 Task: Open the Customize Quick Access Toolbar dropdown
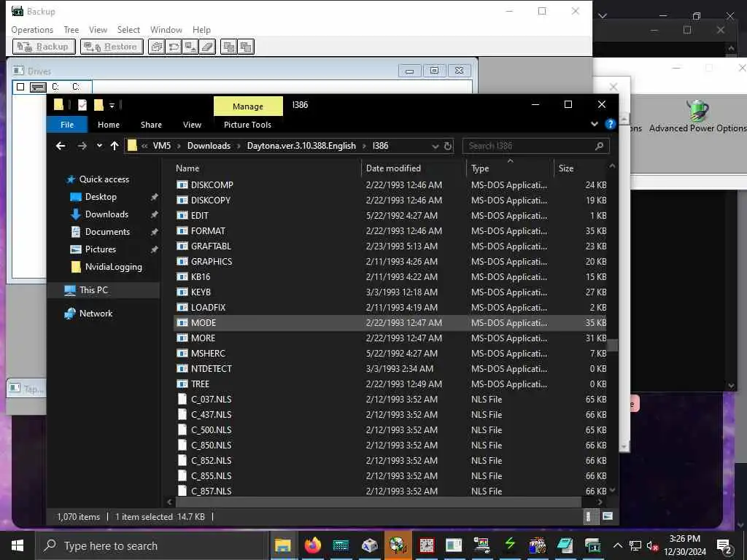112,105
